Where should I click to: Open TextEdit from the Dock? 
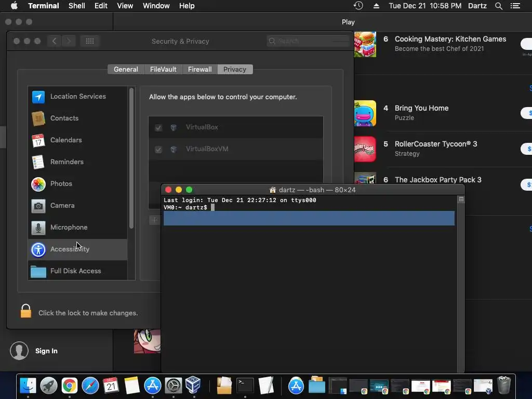[x=266, y=386]
